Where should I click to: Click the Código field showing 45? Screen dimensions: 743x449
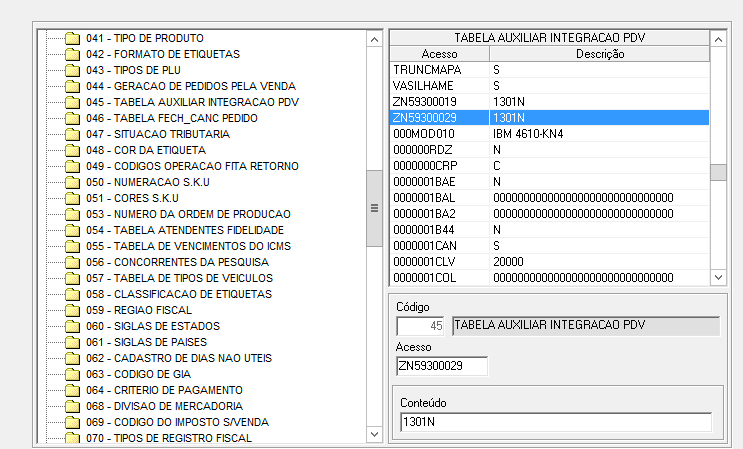coord(420,326)
